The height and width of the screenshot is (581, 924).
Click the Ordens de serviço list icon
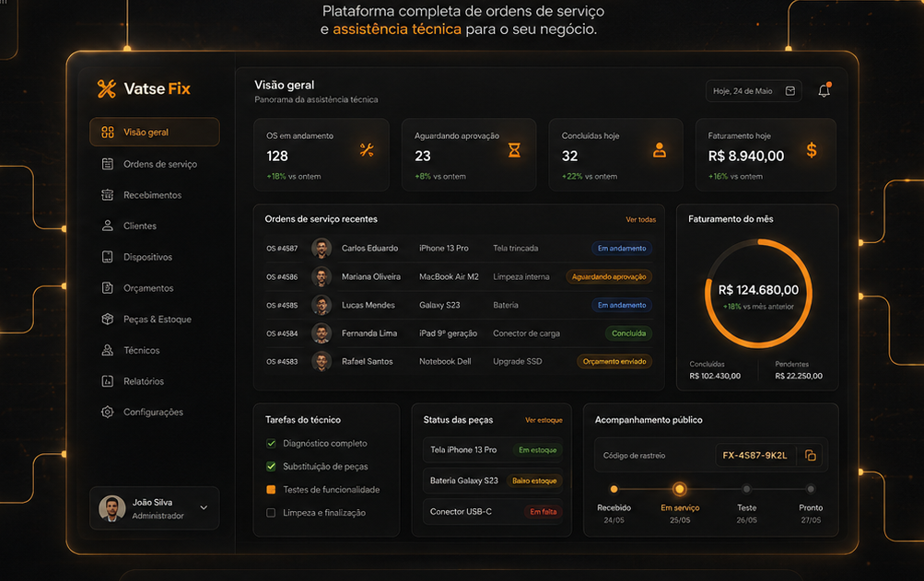pyautogui.click(x=107, y=164)
